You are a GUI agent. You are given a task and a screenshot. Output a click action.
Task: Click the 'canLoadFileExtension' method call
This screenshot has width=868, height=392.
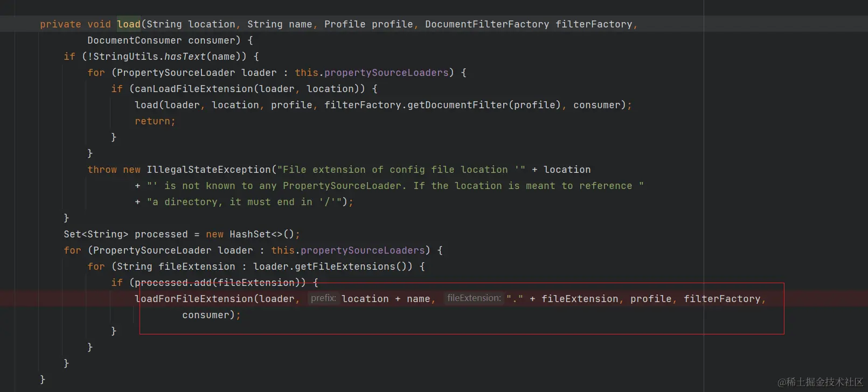pyautogui.click(x=194, y=89)
